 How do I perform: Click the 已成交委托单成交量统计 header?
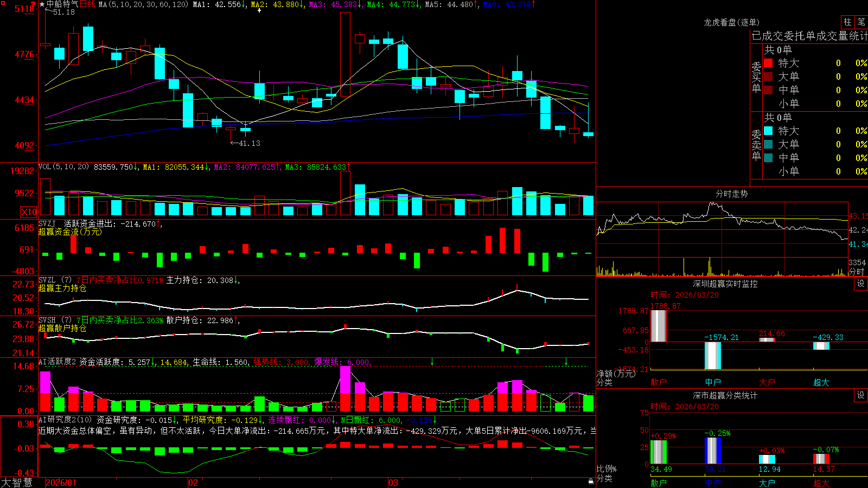point(809,36)
